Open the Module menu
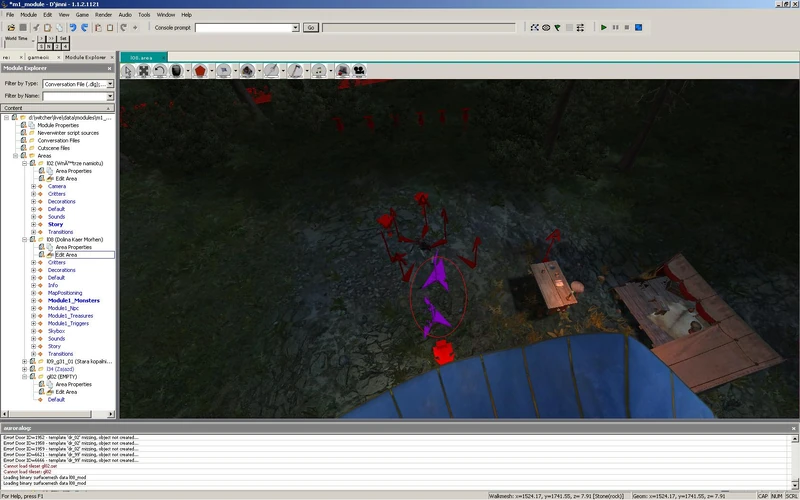The width and height of the screenshot is (800, 500). (28, 15)
